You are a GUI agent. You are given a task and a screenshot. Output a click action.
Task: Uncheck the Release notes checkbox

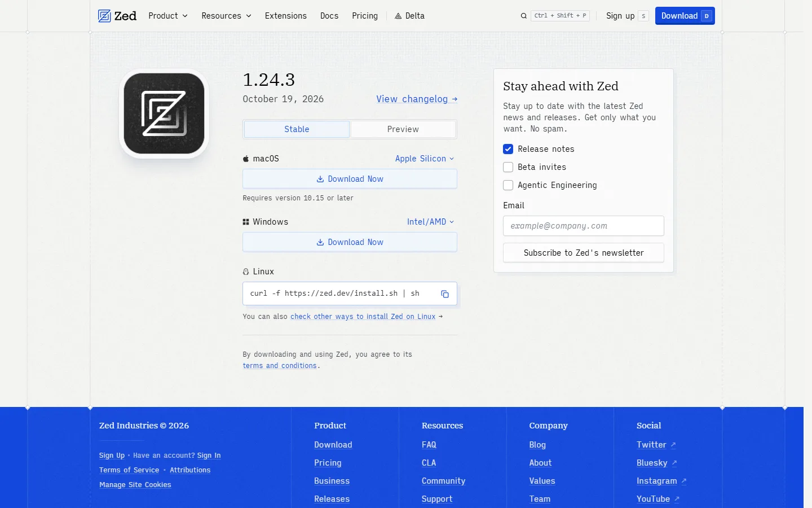[x=508, y=149]
